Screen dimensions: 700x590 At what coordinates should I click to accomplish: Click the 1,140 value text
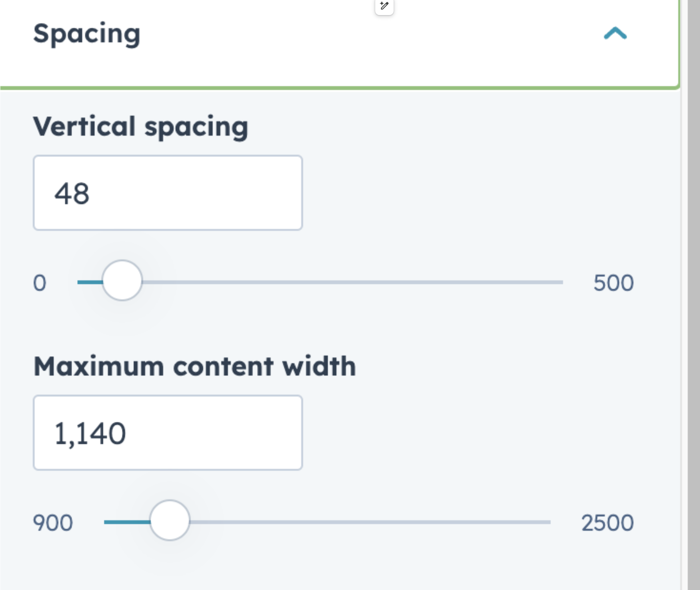(x=90, y=433)
